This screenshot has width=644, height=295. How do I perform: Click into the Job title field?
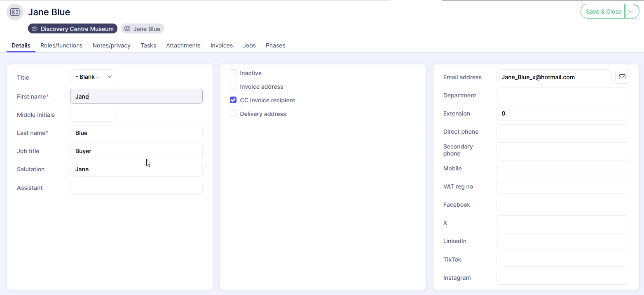point(136,151)
